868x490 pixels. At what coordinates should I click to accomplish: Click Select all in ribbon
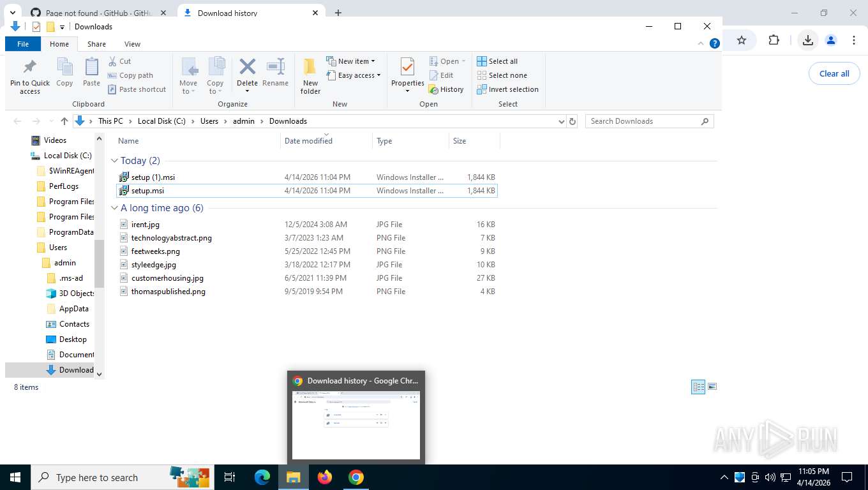point(497,61)
